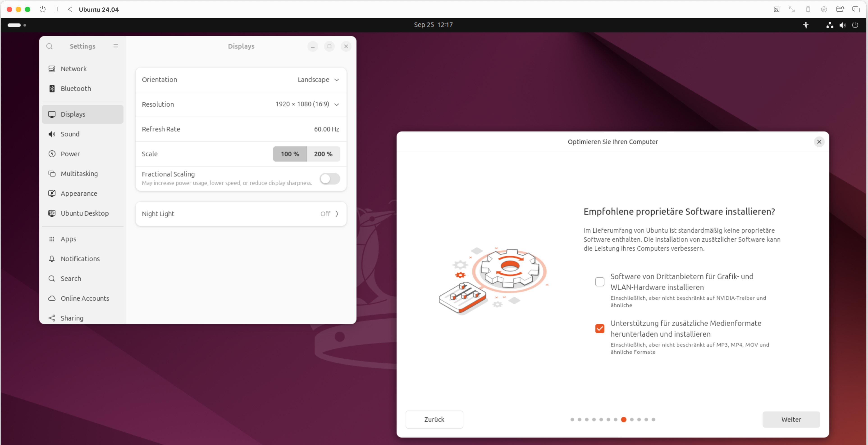Click the Displays title in the header bar
The image size is (868, 445).
pos(241,46)
